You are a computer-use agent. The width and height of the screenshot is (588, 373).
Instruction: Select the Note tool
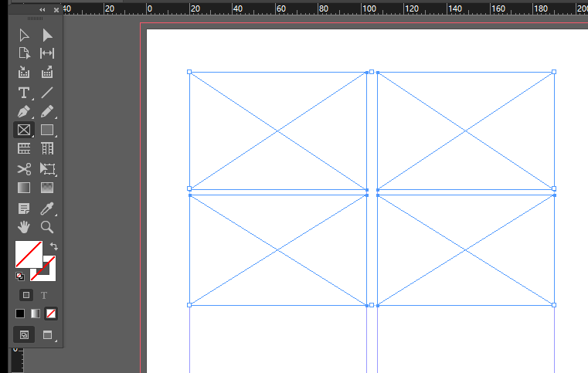pos(24,209)
